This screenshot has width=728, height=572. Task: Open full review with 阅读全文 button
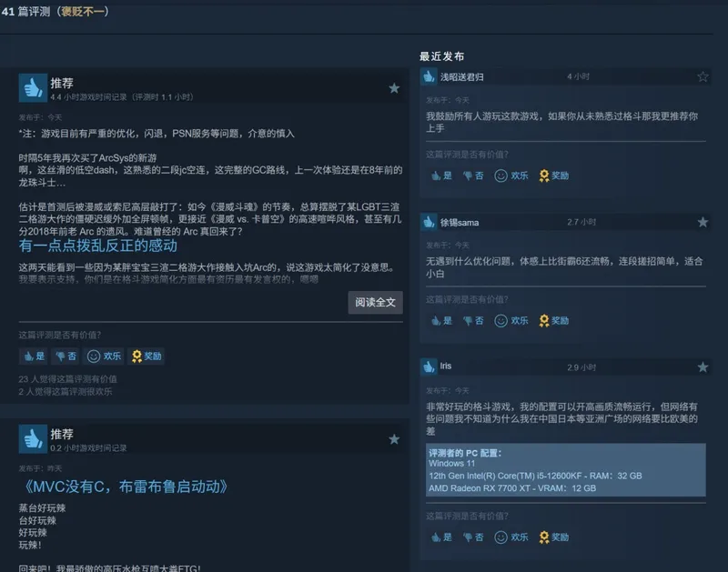(x=375, y=303)
